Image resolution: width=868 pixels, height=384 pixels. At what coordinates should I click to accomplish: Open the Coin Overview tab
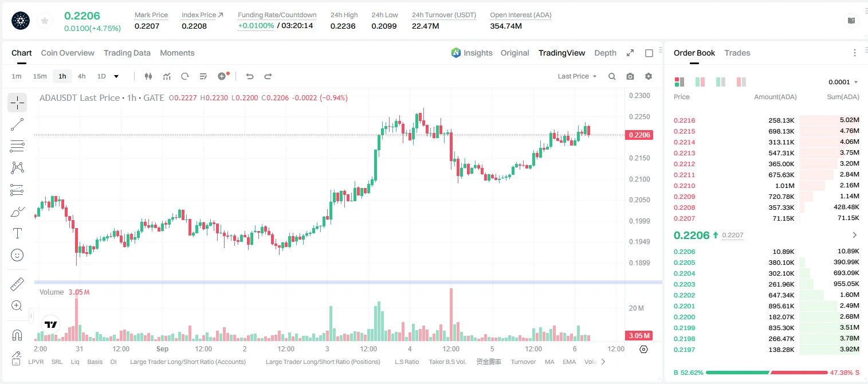[x=68, y=53]
